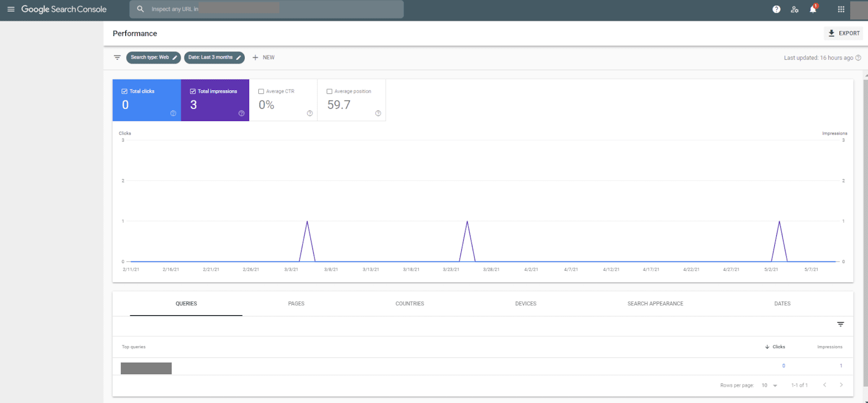Screen dimensions: 868x403
Task: Open the hamburger navigation menu
Action: coord(11,9)
